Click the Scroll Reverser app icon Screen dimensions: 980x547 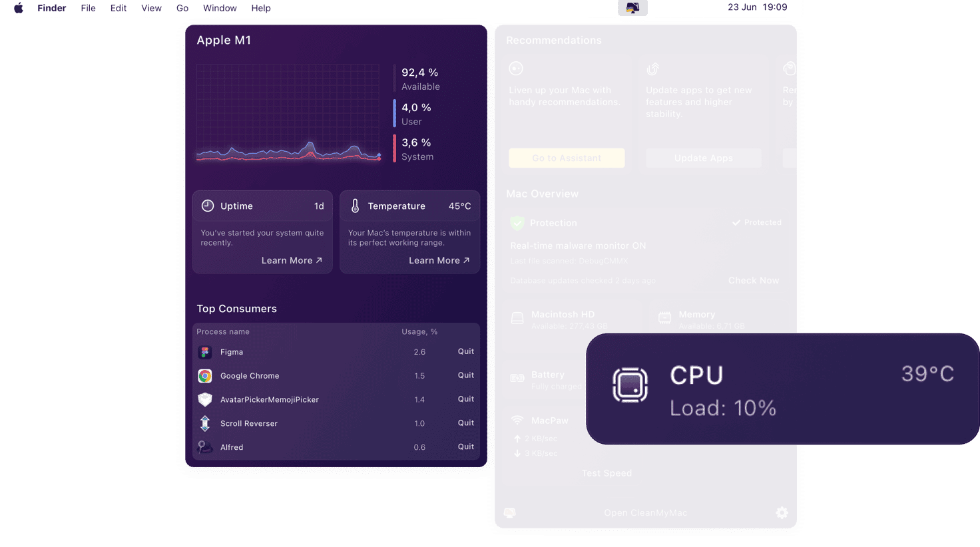pyautogui.click(x=205, y=423)
